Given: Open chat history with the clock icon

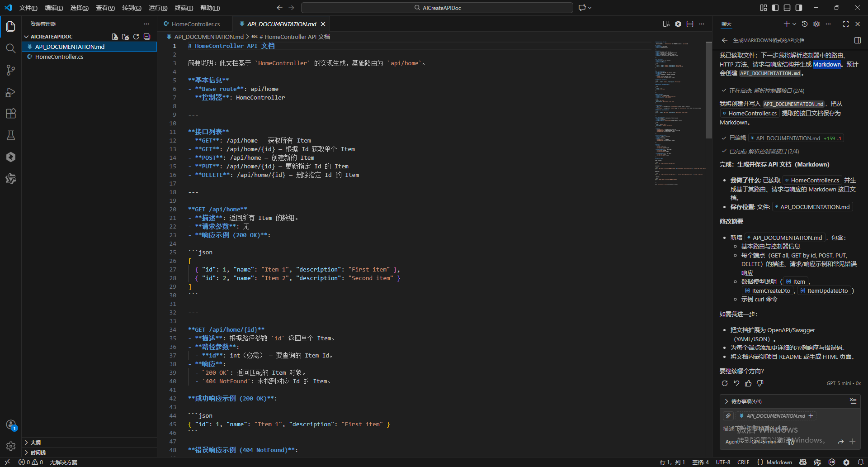Looking at the screenshot, I should point(805,24).
